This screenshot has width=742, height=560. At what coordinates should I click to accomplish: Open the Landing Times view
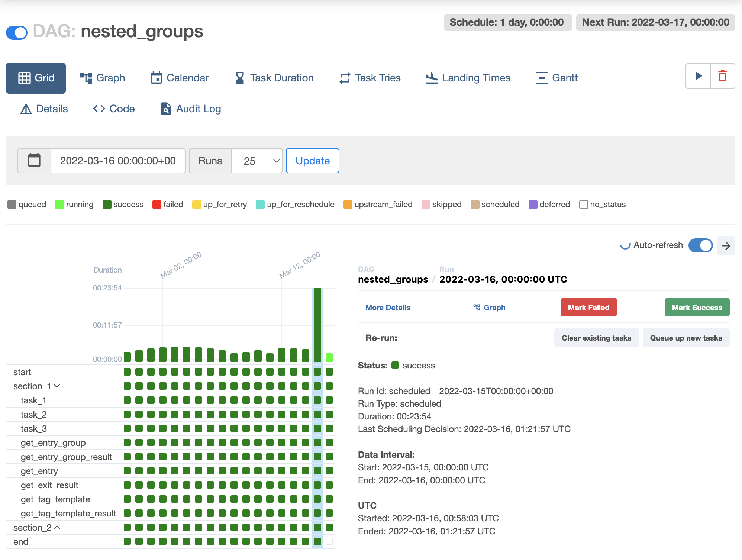coord(468,78)
